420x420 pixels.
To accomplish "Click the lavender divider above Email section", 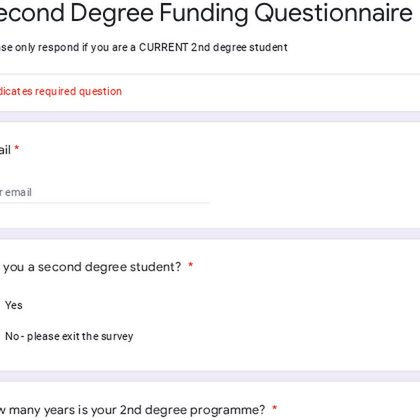I will point(210,117).
